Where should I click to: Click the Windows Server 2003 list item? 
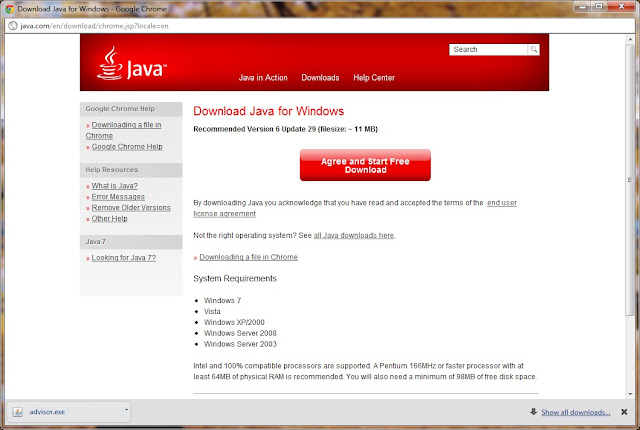point(240,344)
